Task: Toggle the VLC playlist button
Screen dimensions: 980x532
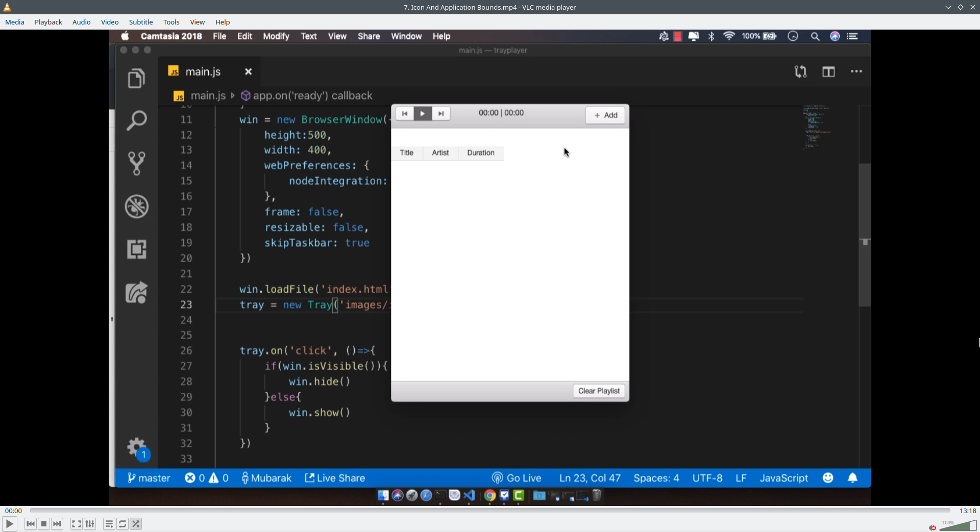Action: click(x=109, y=524)
